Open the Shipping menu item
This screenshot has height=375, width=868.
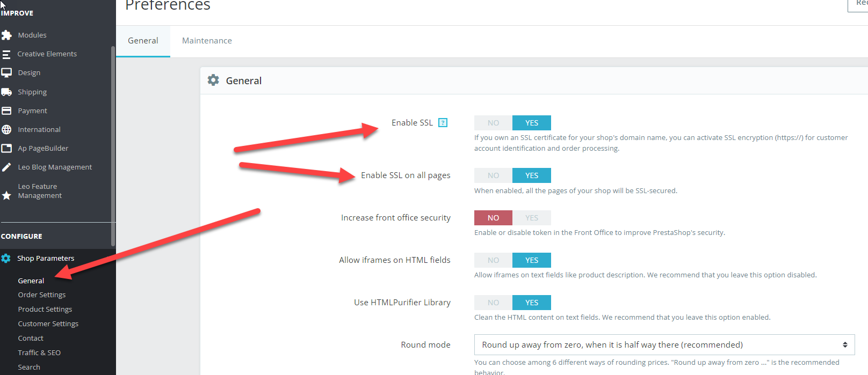click(x=32, y=92)
